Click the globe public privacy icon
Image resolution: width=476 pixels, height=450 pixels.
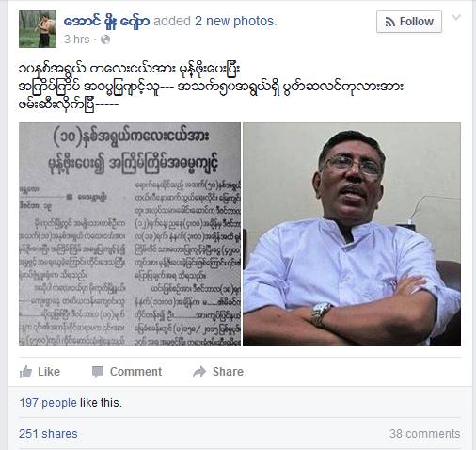(x=105, y=40)
